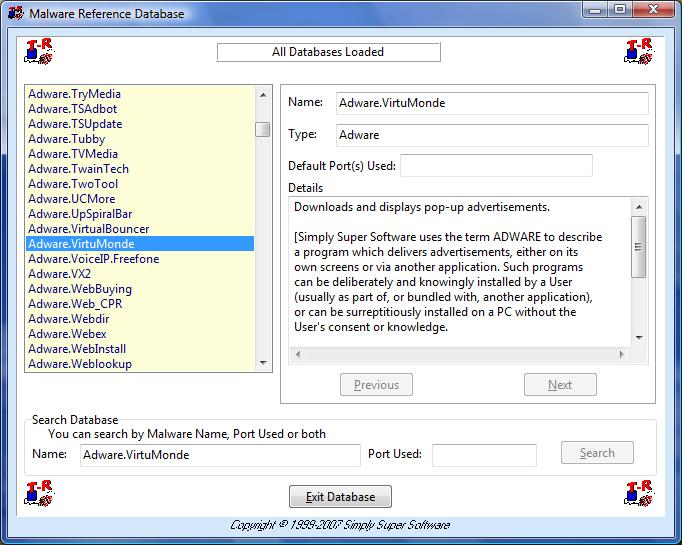Click inside the Details text area

(x=460, y=272)
